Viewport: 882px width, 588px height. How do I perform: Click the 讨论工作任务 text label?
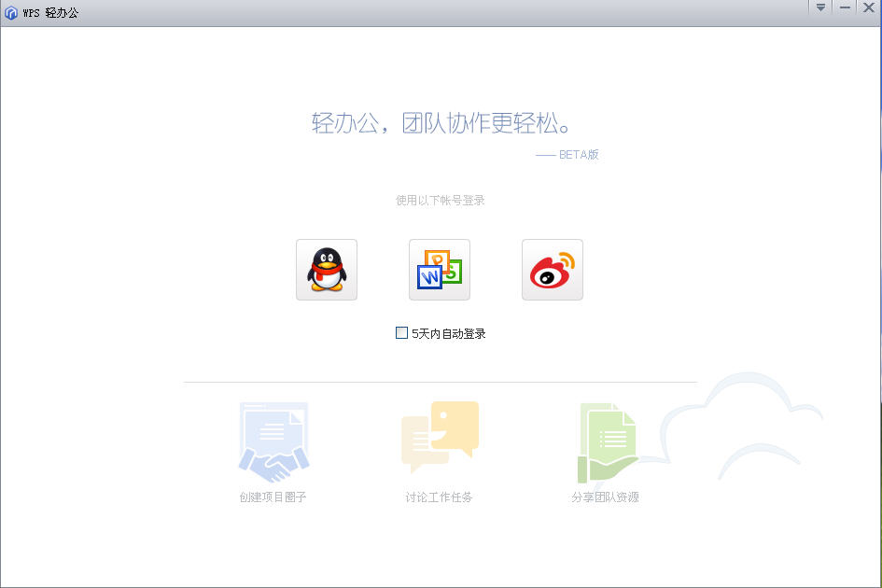coord(439,497)
